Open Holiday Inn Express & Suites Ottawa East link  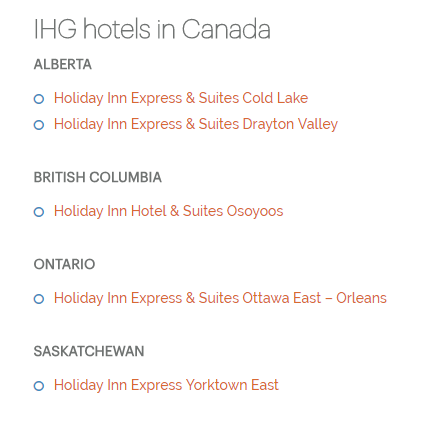(220, 298)
